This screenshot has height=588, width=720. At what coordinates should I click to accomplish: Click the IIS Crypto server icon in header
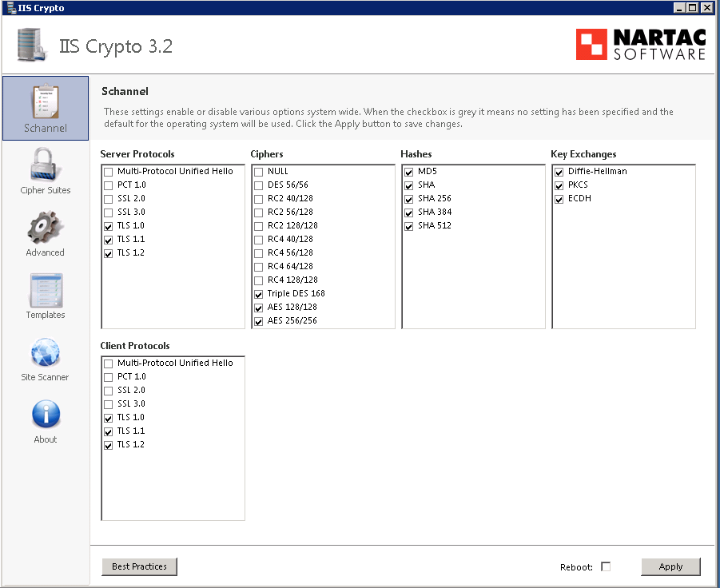pos(32,45)
